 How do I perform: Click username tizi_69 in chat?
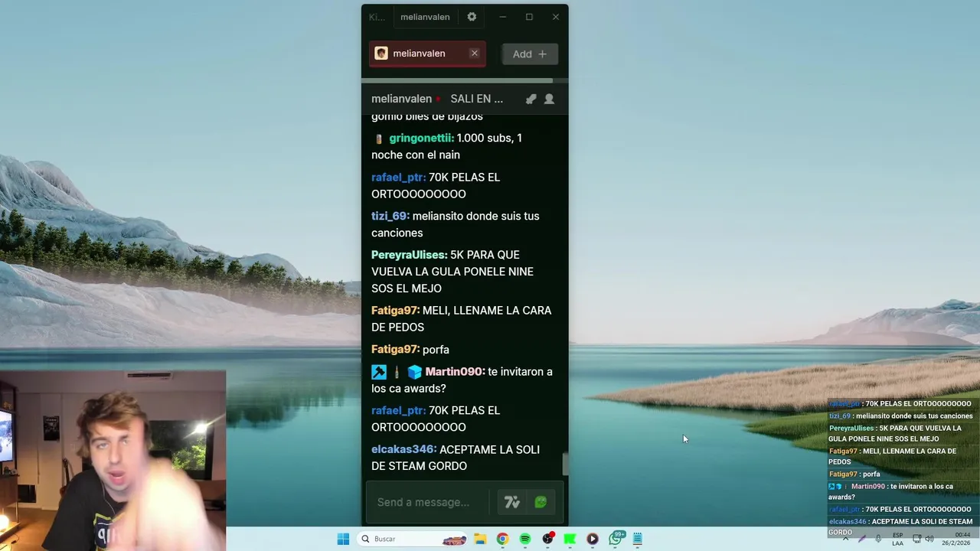point(390,216)
